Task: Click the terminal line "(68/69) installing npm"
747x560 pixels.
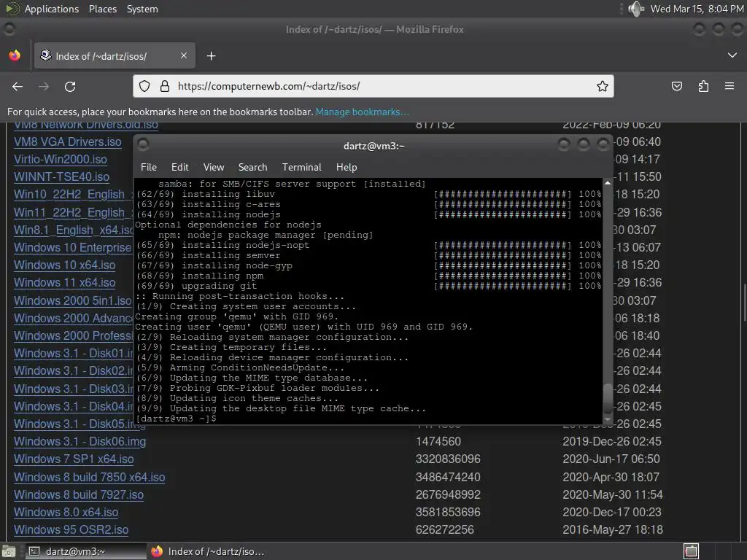Action: tap(200, 276)
